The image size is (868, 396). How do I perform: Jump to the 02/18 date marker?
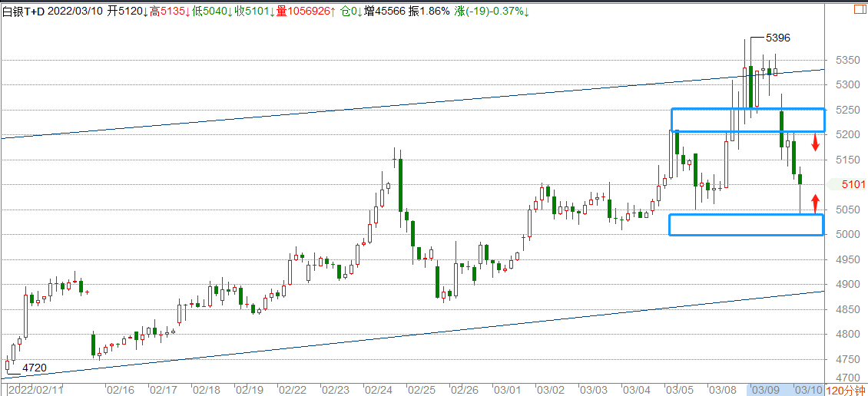(205, 390)
